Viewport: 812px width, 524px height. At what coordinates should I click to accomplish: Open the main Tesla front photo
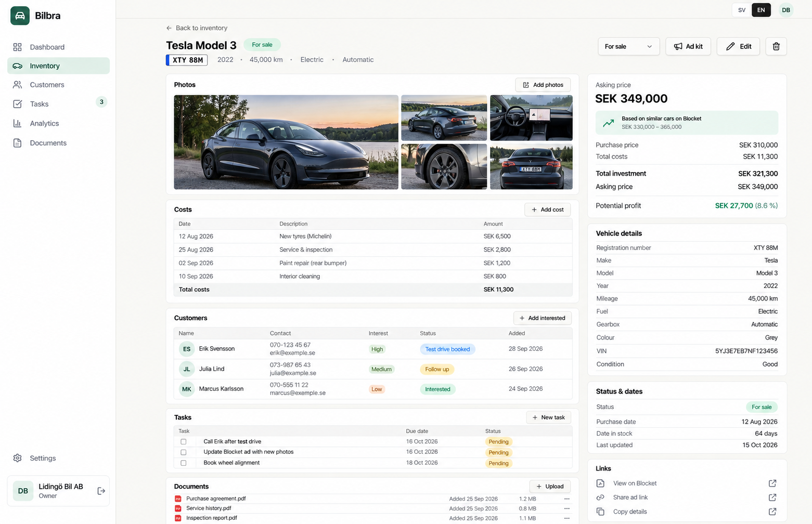click(x=286, y=142)
